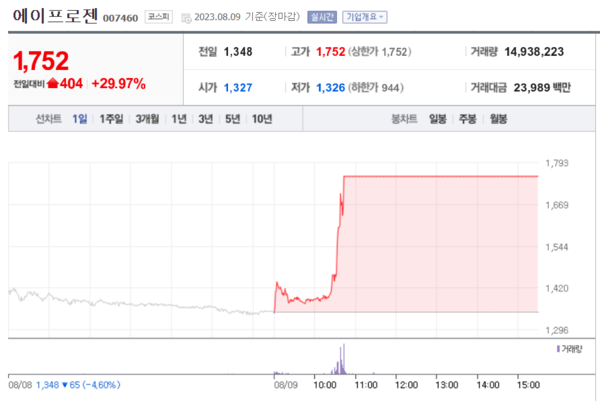Click the 상한가 1,752 text
This screenshot has width=600, height=401.
pyautogui.click(x=380, y=52)
